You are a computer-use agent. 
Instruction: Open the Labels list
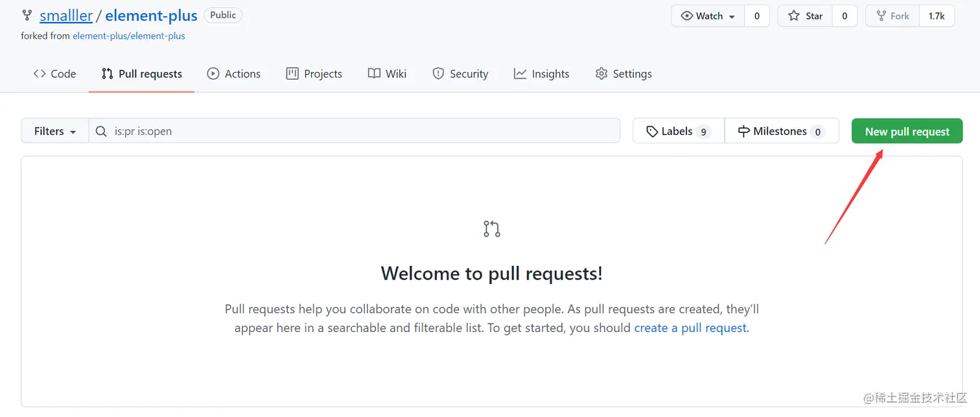pos(679,131)
